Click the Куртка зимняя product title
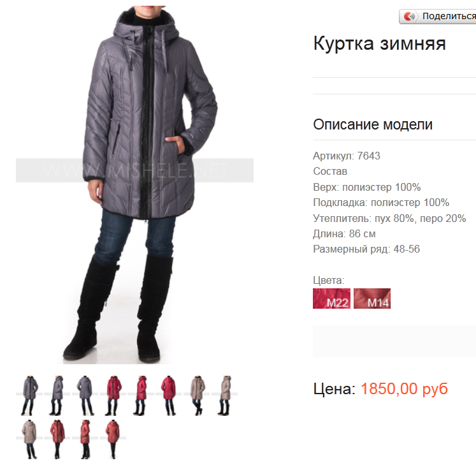 (x=380, y=43)
